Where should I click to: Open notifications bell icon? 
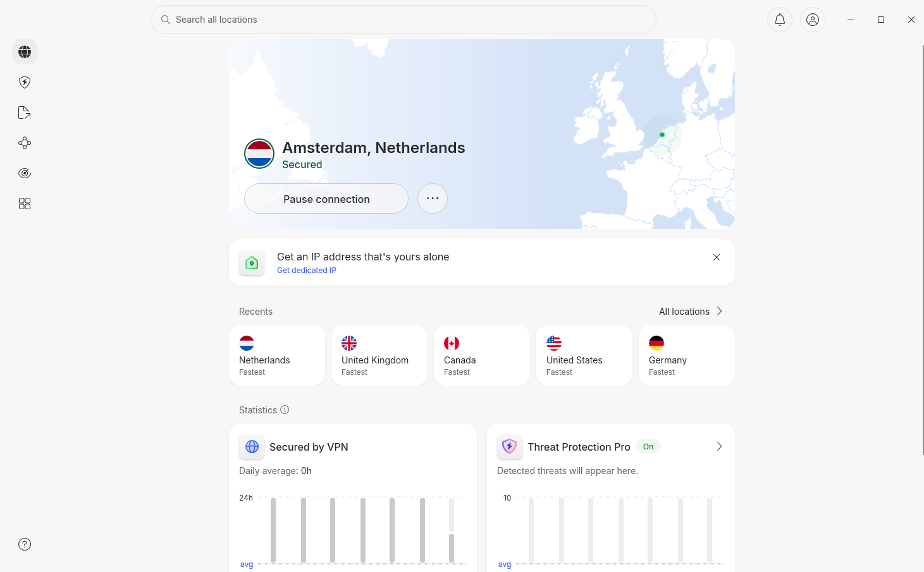(x=780, y=20)
